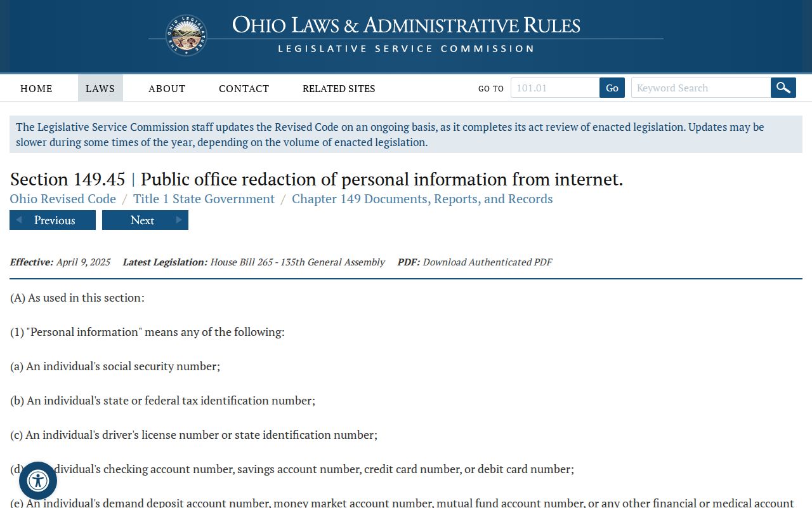Click into the Keyword Search field

coord(701,88)
